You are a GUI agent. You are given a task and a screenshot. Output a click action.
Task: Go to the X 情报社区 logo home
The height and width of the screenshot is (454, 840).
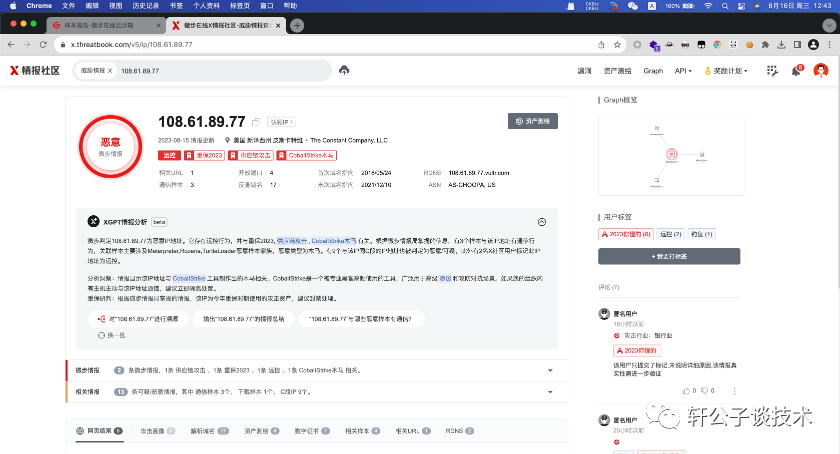35,70
